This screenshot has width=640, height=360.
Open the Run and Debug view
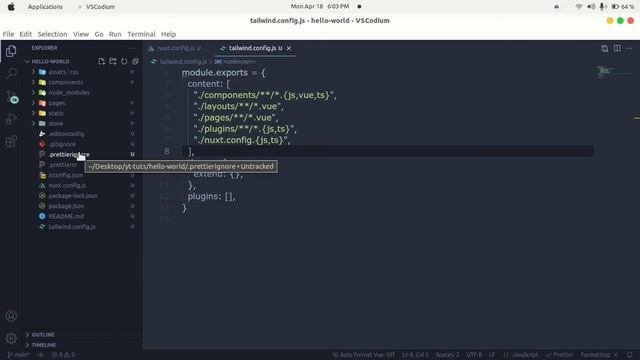point(11,119)
